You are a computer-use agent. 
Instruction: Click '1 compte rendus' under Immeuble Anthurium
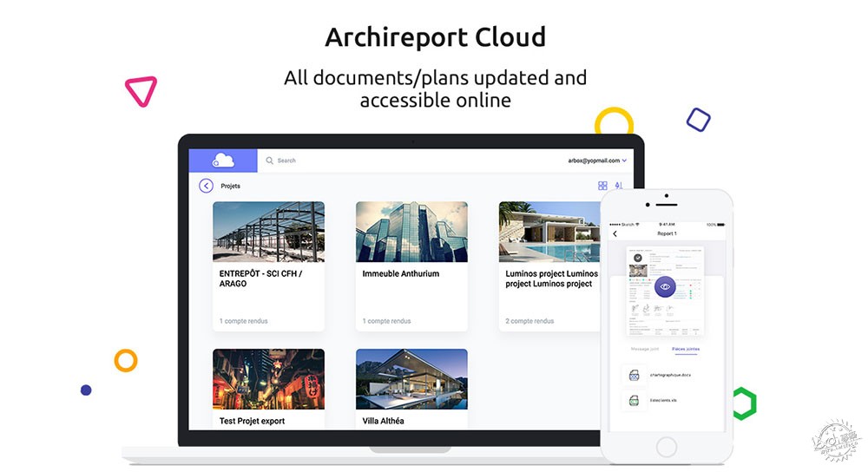coord(386,321)
